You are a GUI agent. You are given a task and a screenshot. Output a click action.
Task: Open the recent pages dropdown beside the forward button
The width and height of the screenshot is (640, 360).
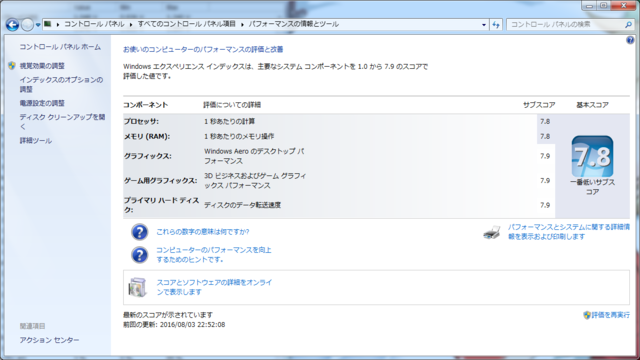coord(38,25)
